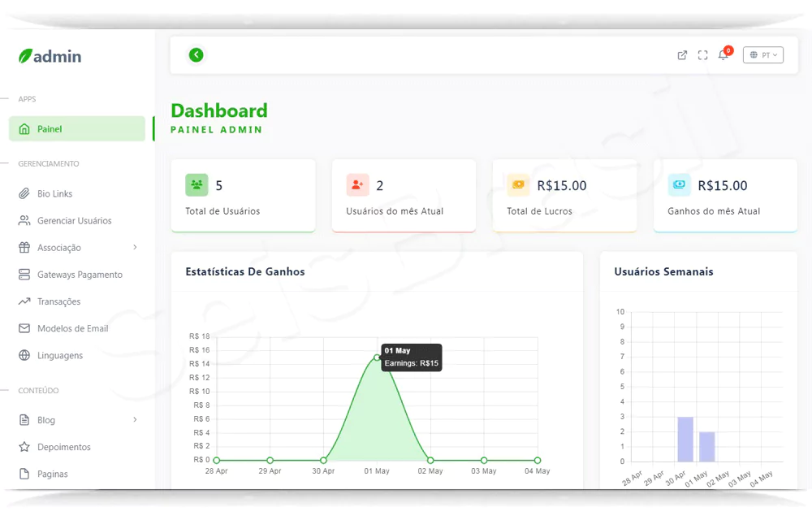Select Painel in the sidebar

click(x=77, y=129)
